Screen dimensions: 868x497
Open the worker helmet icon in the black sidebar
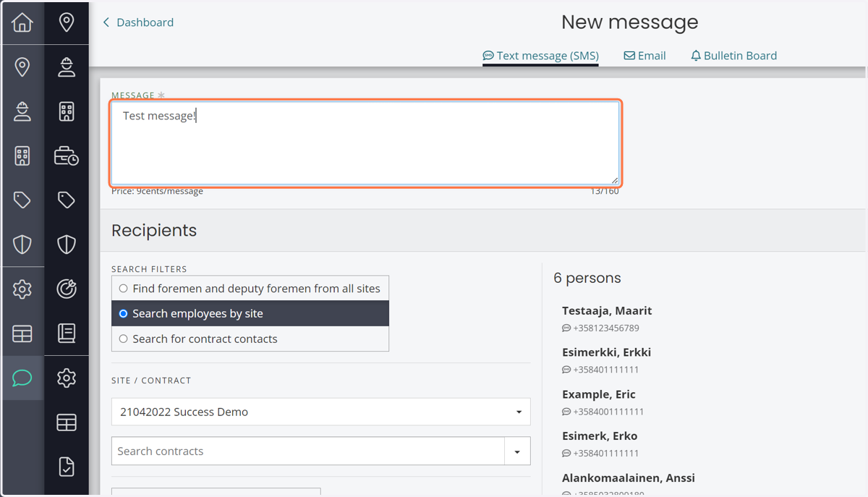tap(67, 67)
